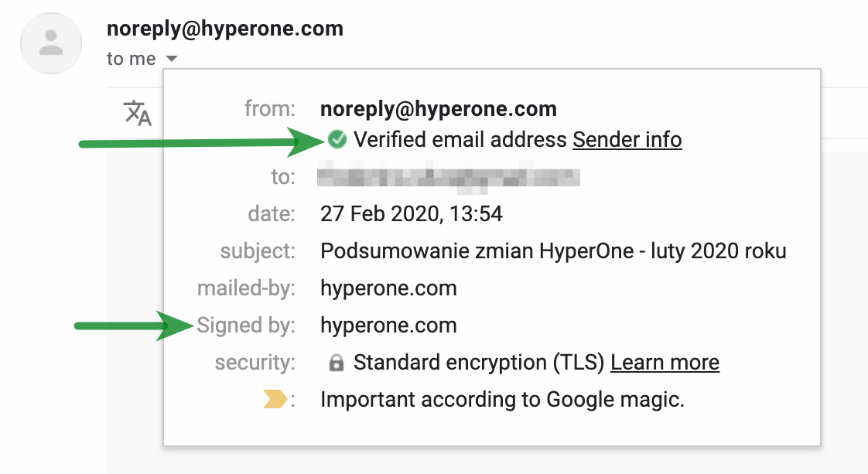
Task: Click the date 27 Feb 2020, 13:54
Action: point(412,214)
